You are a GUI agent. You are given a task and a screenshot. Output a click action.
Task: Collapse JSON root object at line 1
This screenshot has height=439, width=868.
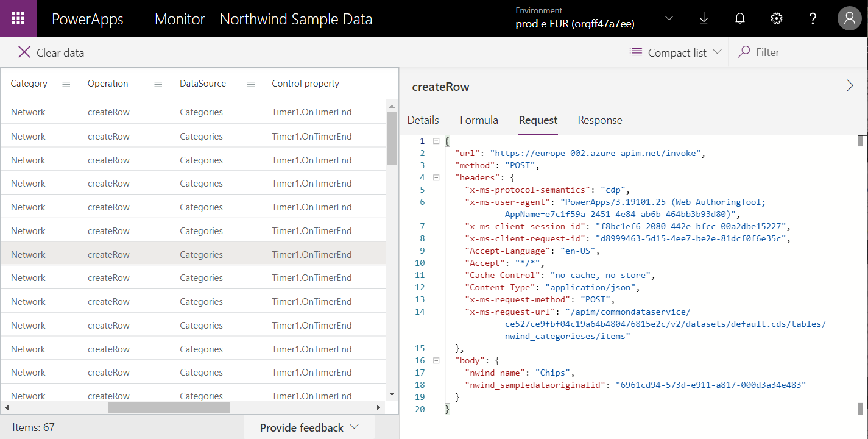[436, 141]
